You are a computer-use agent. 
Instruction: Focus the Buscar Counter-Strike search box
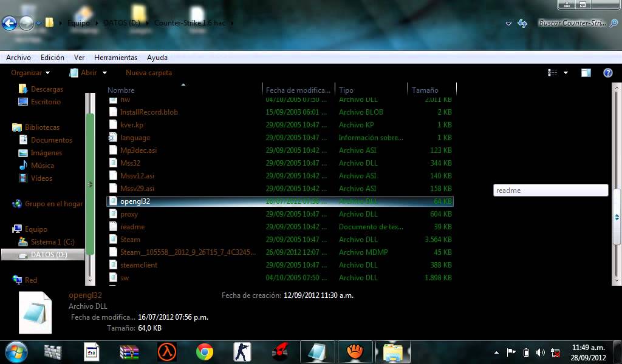[572, 24]
